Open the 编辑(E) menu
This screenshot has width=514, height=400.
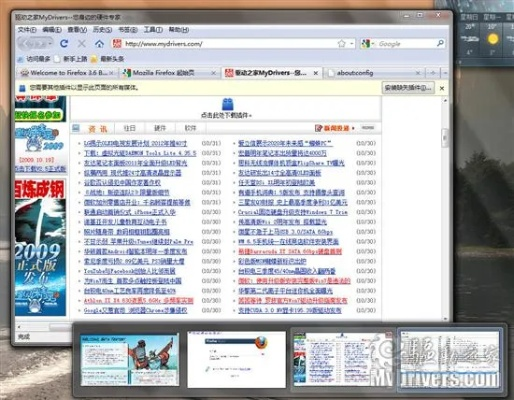[x=52, y=30]
